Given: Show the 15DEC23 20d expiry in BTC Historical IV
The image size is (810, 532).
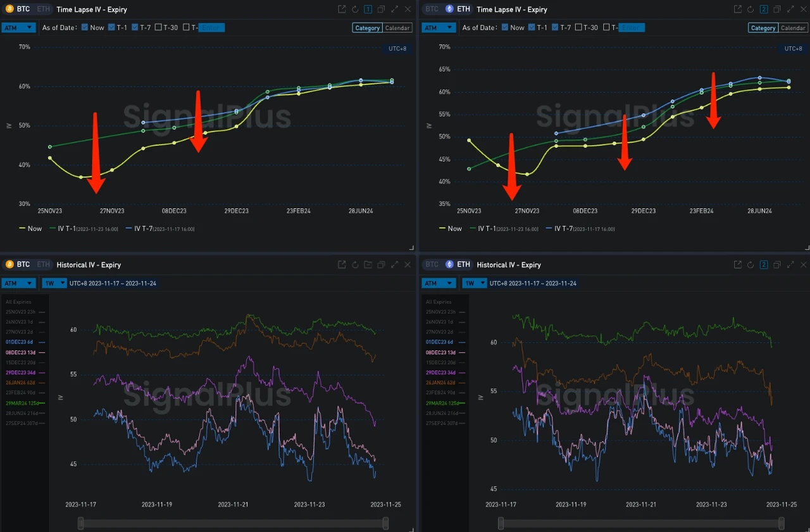Looking at the screenshot, I should tap(21, 362).
